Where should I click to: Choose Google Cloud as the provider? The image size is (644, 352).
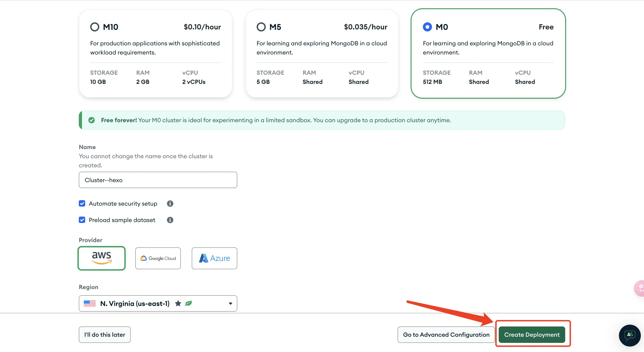[158, 258]
